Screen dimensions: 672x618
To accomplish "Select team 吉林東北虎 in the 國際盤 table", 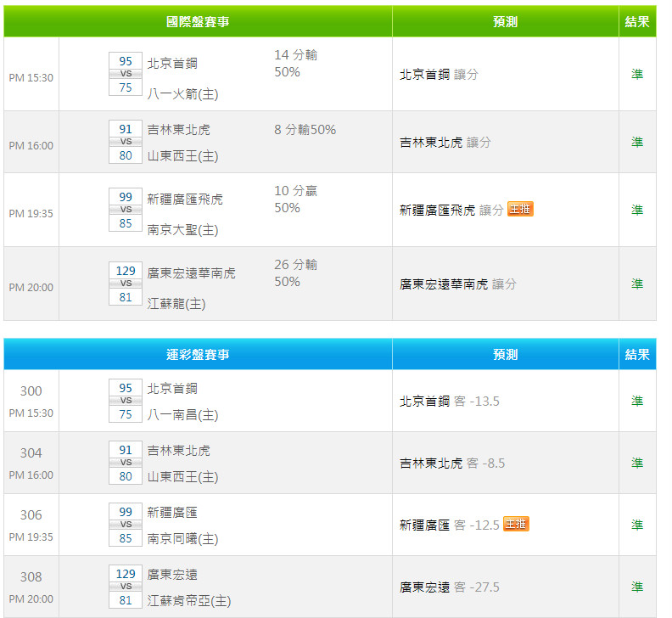I will [179, 130].
